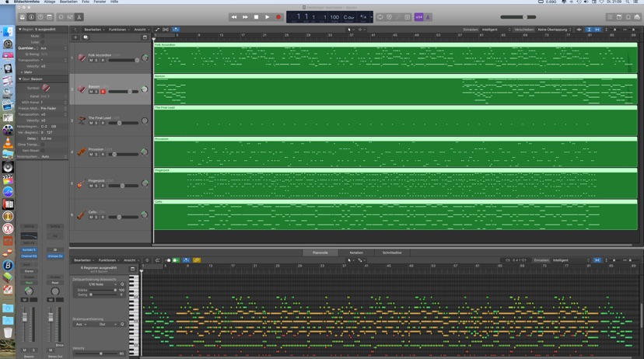Viewport: 644px width, 359px height.
Task: Toggle the Region Mute checkbox in inspector
Action: tap(43, 36)
